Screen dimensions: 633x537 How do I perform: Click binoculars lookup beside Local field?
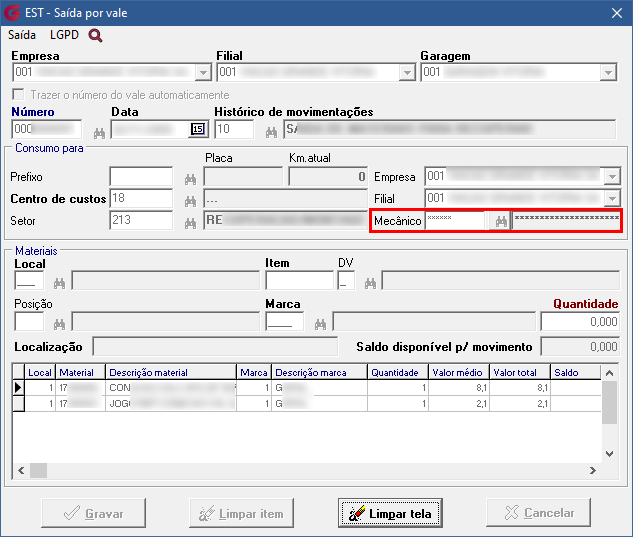pyautogui.click(x=59, y=283)
